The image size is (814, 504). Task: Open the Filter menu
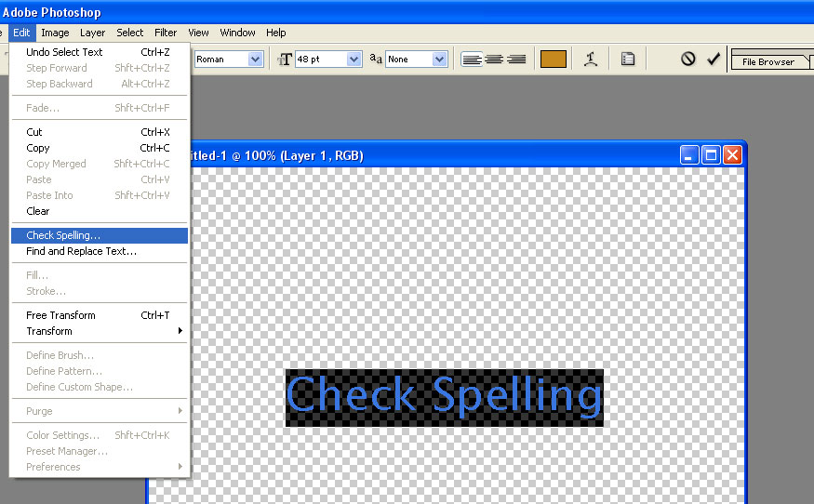pos(166,33)
